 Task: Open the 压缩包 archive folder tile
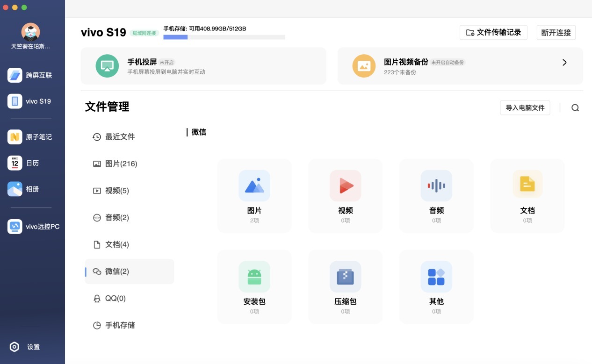point(345,286)
